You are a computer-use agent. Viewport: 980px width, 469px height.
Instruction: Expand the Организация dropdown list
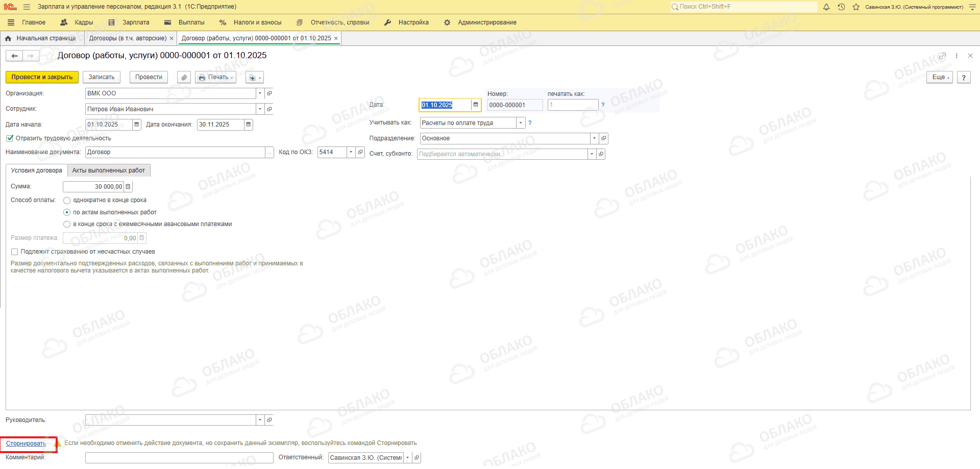click(260, 93)
